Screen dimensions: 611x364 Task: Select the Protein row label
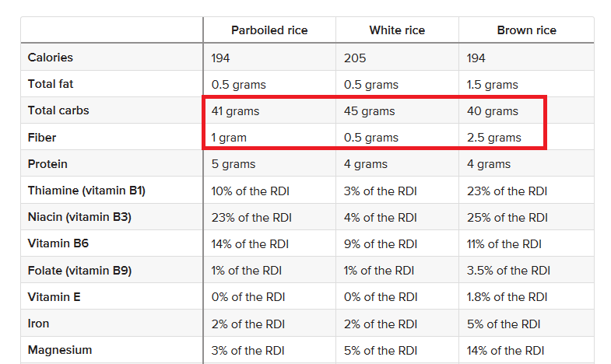point(47,164)
